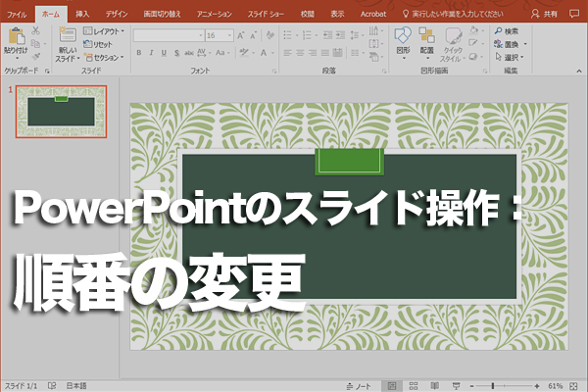This screenshot has height=392, width=588.
Task: Toggle Normal view in status bar
Action: [392, 385]
